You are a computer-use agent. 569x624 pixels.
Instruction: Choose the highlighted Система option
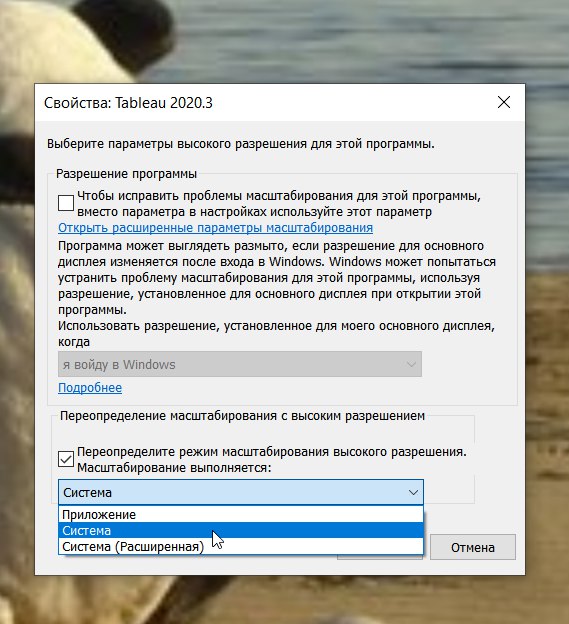click(x=241, y=530)
